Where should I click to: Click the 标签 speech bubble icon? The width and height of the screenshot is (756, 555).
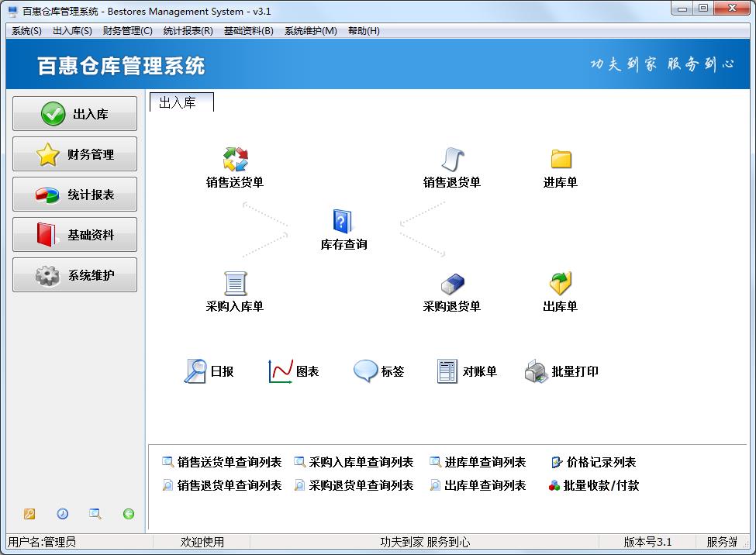365,371
